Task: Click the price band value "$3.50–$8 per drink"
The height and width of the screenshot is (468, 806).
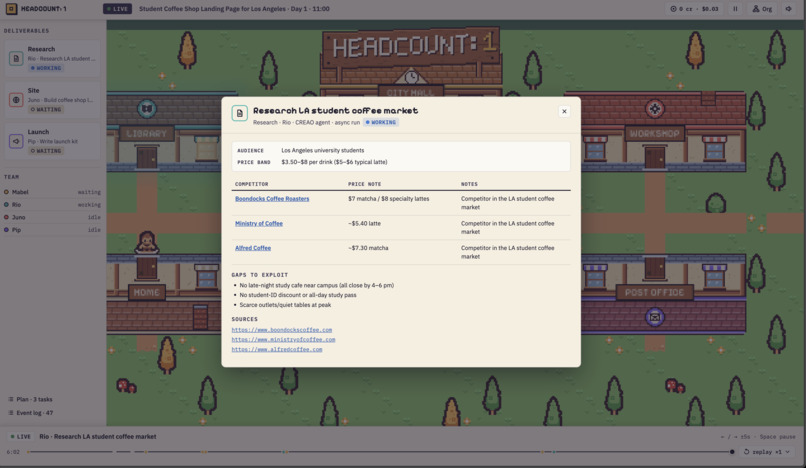Action: (x=307, y=162)
